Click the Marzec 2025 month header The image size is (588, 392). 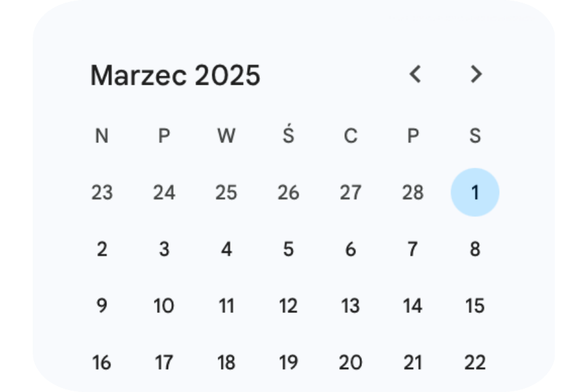click(175, 76)
